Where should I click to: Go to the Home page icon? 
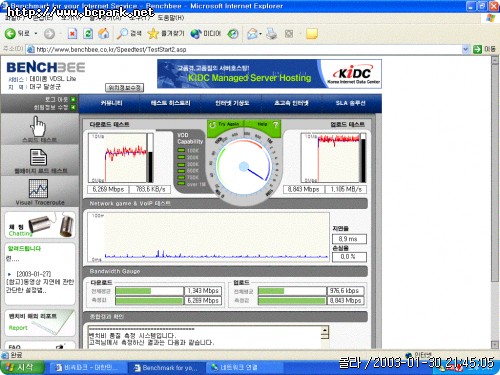tap(104, 33)
